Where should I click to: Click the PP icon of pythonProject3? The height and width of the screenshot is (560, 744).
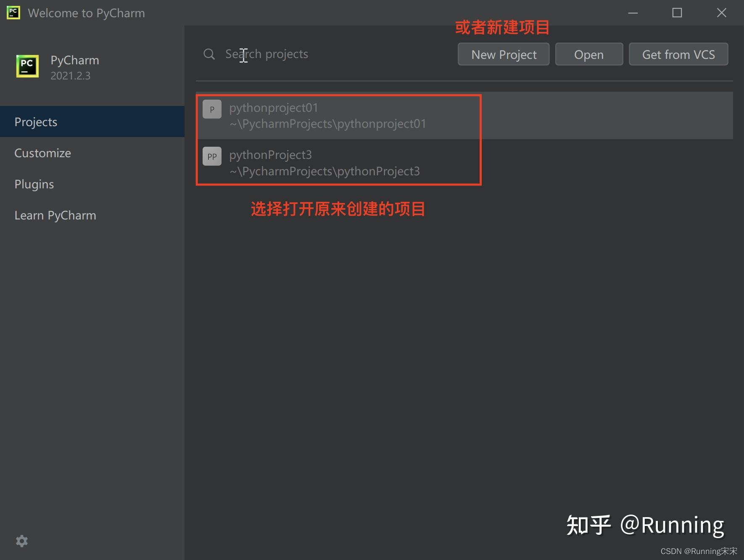pos(212,156)
